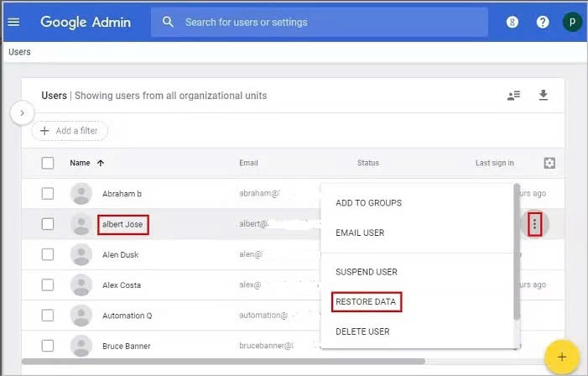Screen dimensions: 588x376
Task: Open user Alen Dusk
Action: (121, 255)
